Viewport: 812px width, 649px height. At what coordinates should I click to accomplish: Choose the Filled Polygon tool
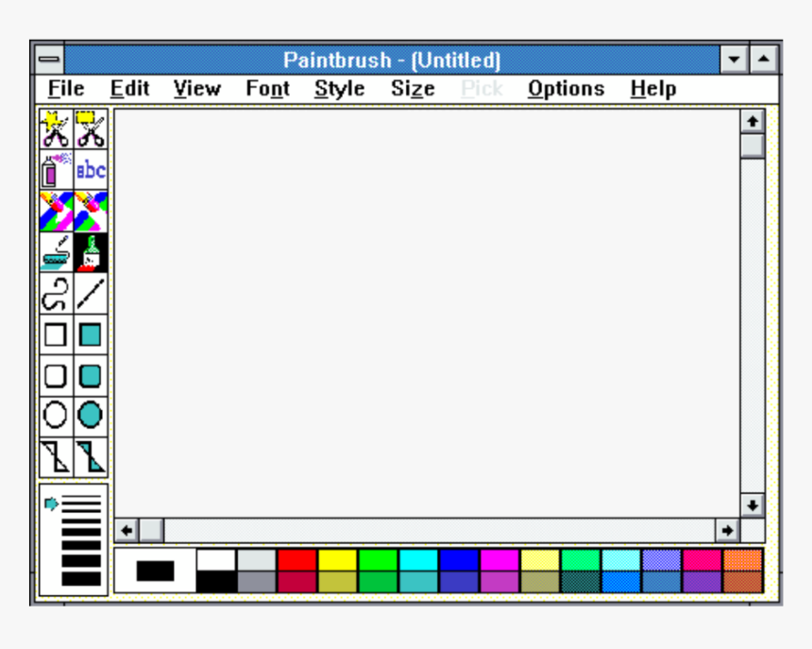(92, 457)
